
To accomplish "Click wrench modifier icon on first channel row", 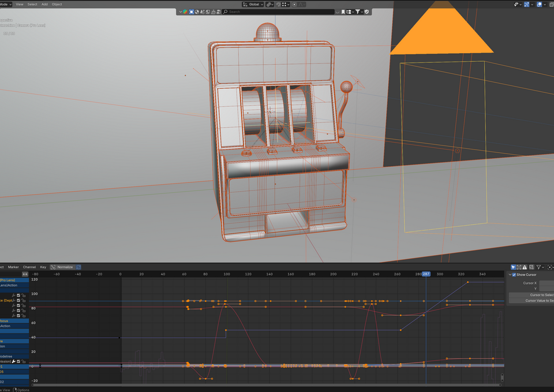I will [13, 295].
